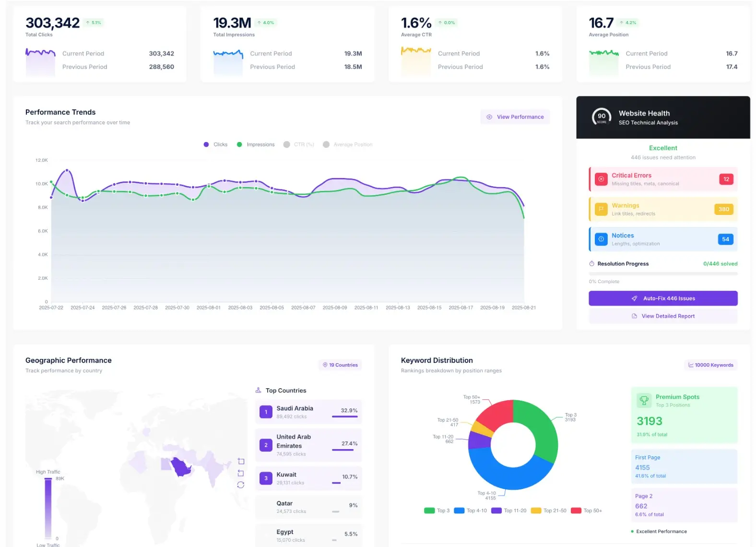Image resolution: width=756 pixels, height=547 pixels.
Task: Click the Premium Spots trophy icon
Action: click(644, 400)
